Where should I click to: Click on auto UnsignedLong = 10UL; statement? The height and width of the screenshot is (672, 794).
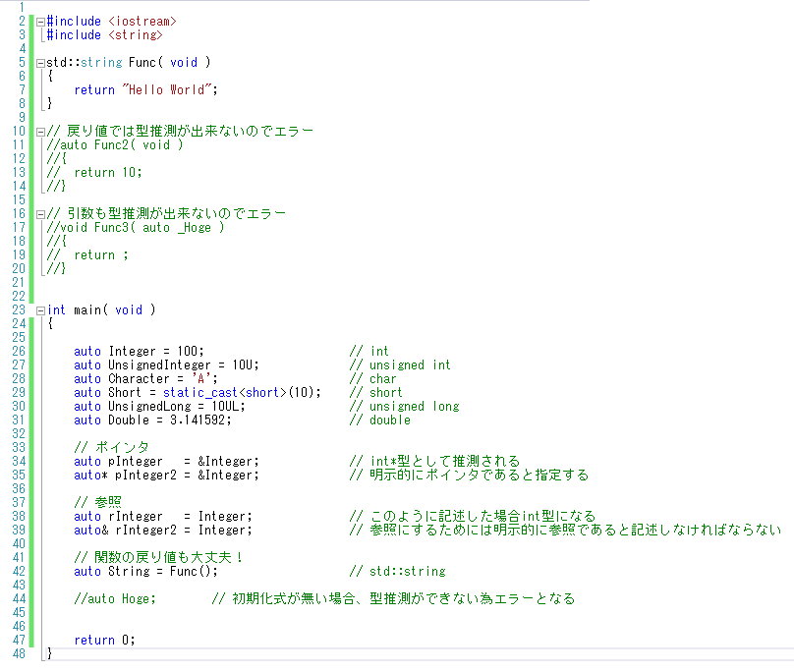[159, 406]
